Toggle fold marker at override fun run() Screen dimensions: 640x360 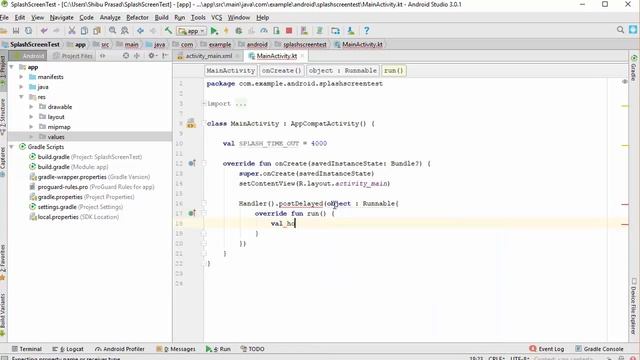(204, 213)
